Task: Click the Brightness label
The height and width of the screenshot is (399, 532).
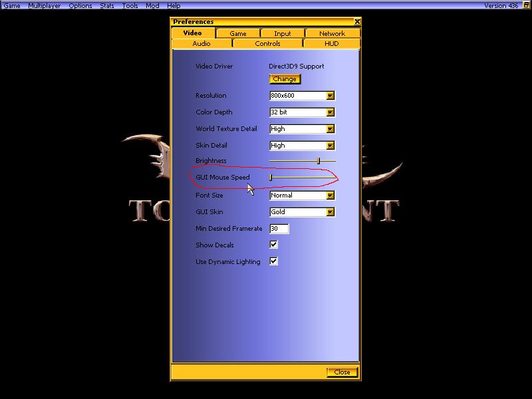Action: 211,161
